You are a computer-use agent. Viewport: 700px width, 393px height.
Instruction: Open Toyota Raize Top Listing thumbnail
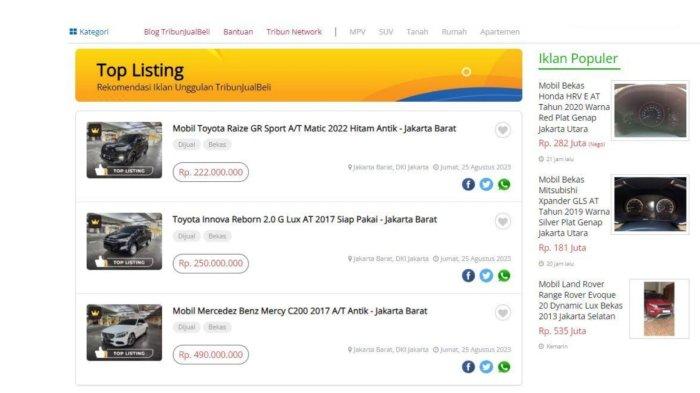coord(124,150)
